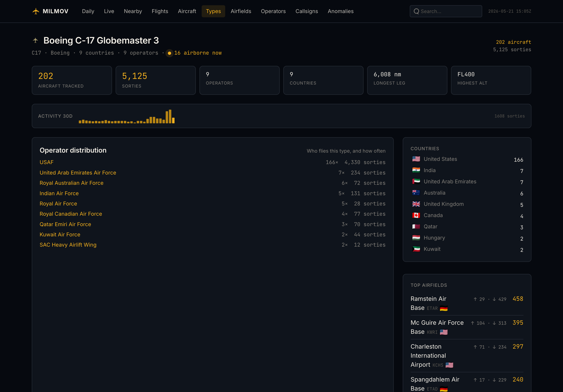Click the MILMOV brand name
Screen dimensions: 563x392
[56, 11]
